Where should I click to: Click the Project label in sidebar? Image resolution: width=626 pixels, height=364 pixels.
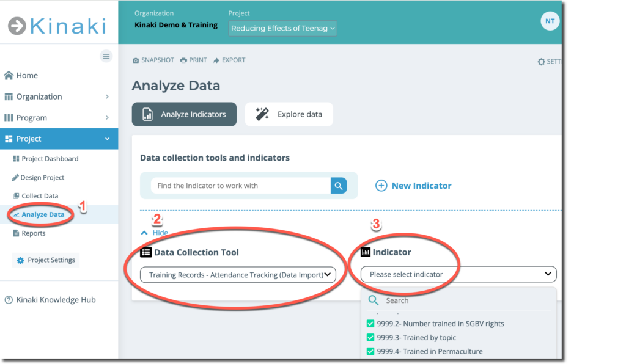click(x=29, y=139)
